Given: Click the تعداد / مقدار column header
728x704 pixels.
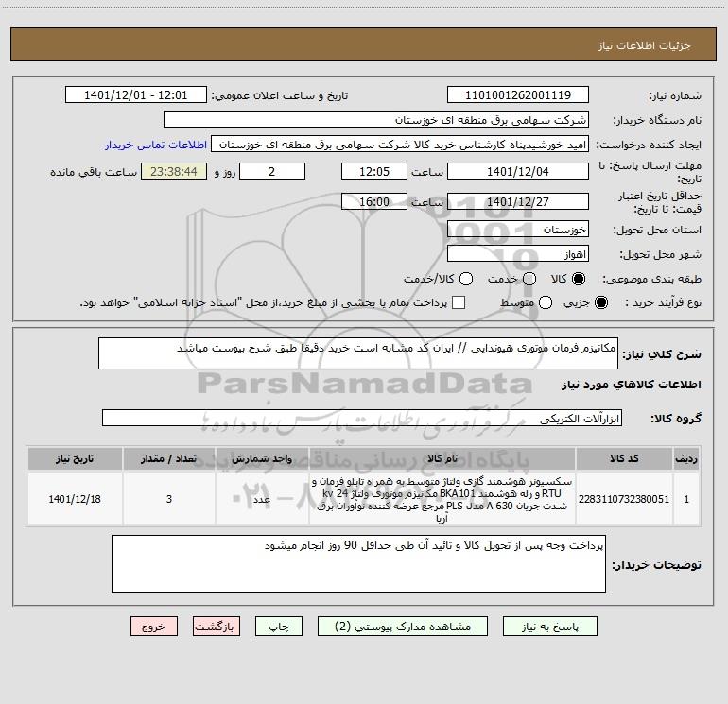Looking at the screenshot, I should 169,458.
